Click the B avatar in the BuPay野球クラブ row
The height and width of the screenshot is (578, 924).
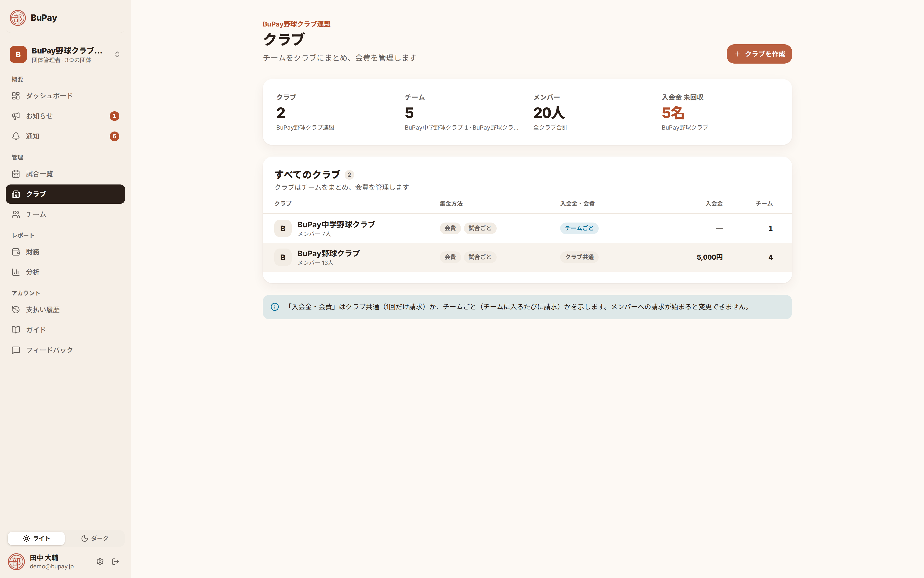[x=283, y=257]
